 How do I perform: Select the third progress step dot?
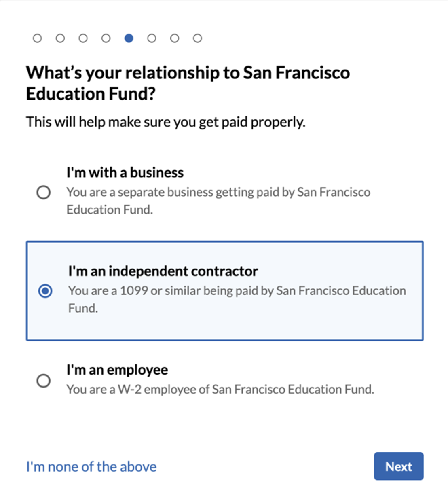[83, 38]
